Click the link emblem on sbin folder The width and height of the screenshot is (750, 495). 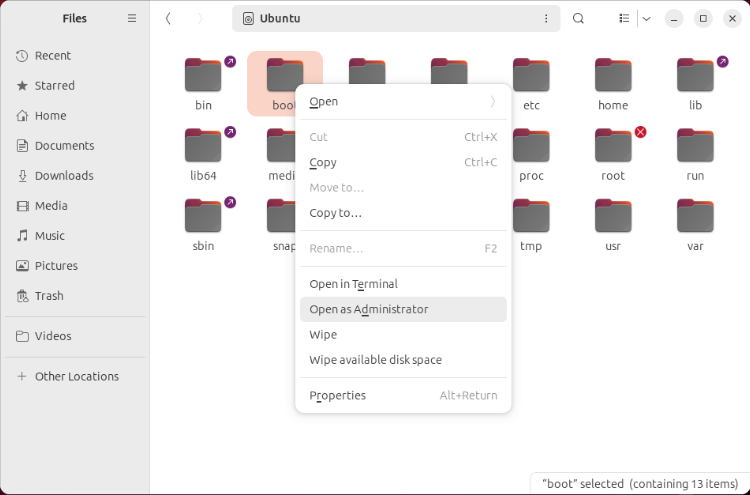[230, 202]
